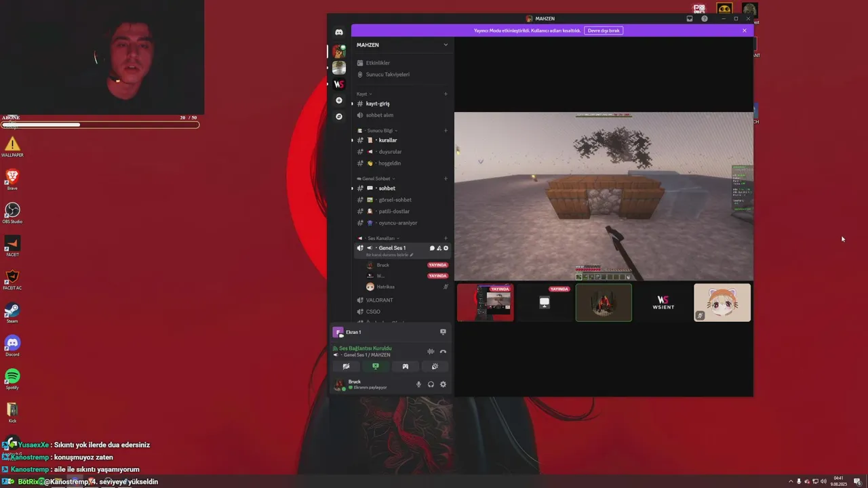Open the kurallar channel

[x=402, y=140]
